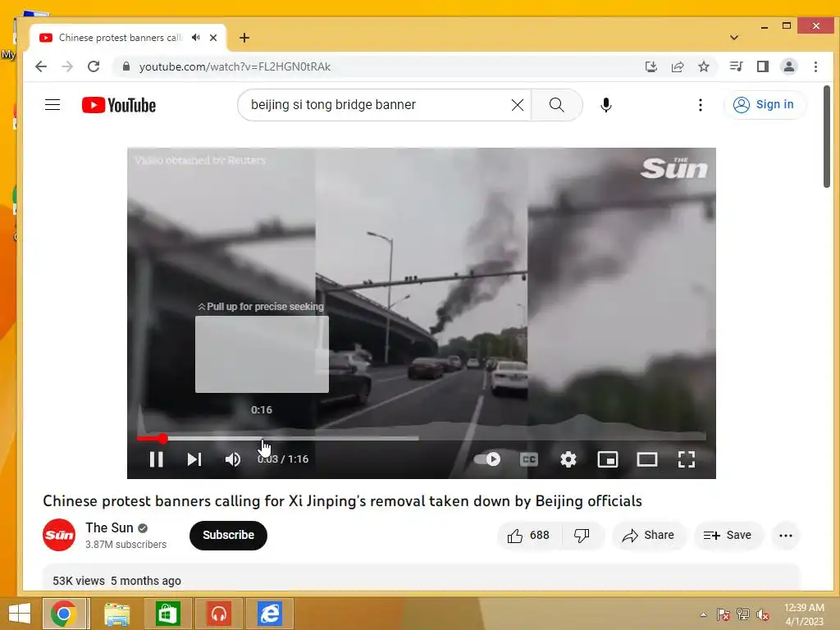Mute the tab via its speaker icon

pos(195,38)
